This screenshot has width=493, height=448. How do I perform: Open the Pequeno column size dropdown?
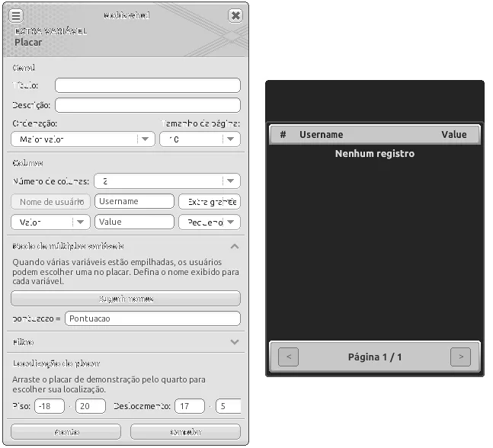(210, 222)
